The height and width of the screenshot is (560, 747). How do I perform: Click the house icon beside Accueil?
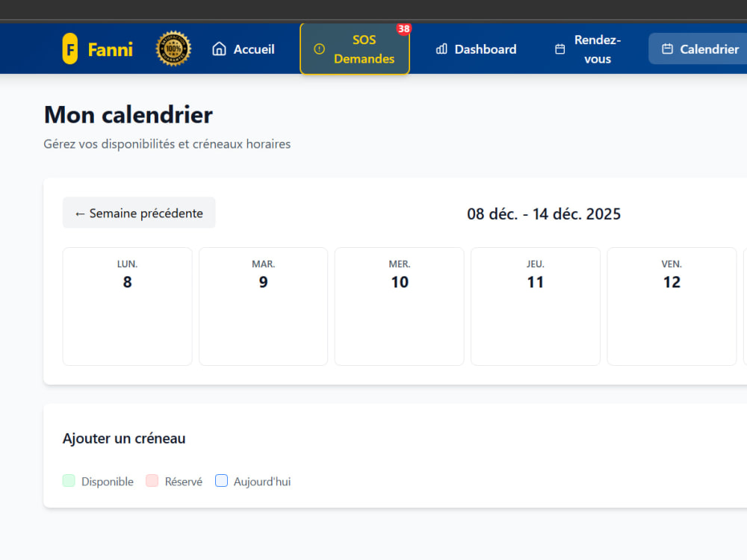click(219, 49)
